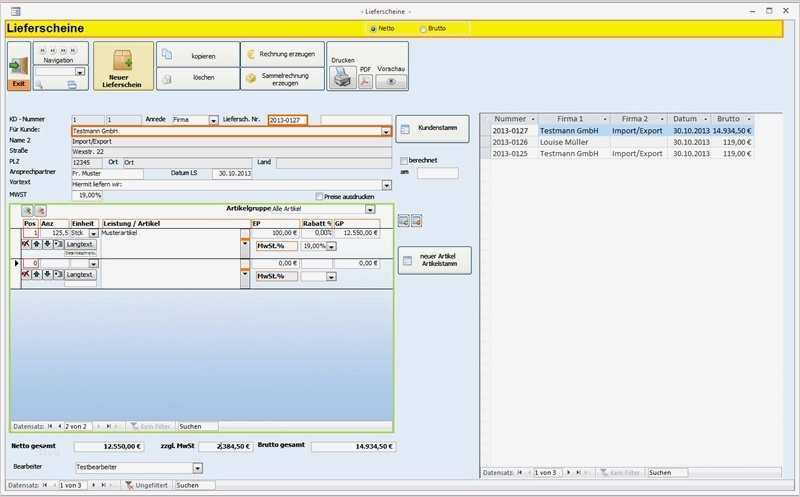Enable the Preise ausdrucken checkbox
The width and height of the screenshot is (800, 497).
tap(320, 196)
